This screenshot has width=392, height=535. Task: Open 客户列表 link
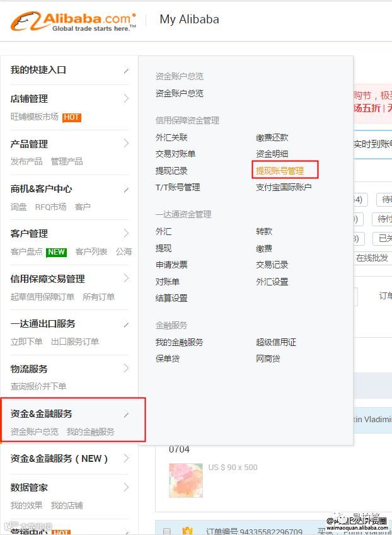(91, 251)
